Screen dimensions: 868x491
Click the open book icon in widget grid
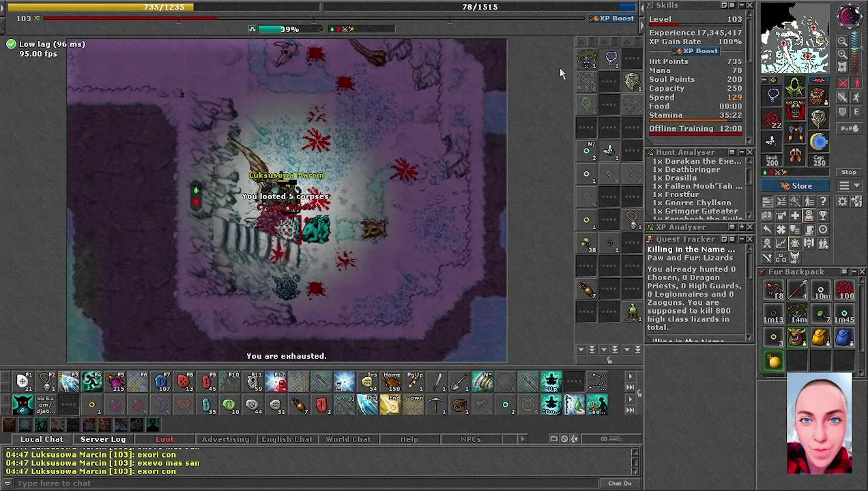point(767,215)
